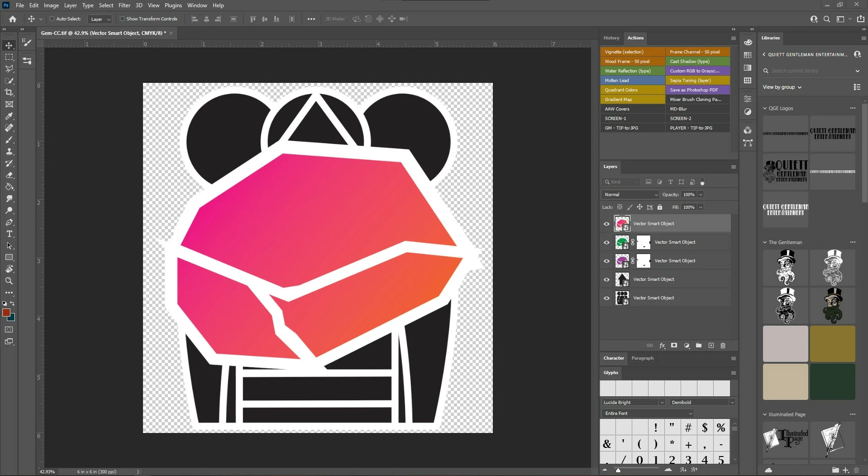Screen dimensions: 868x476
Task: Select the Move tool in toolbar
Action: (9, 45)
